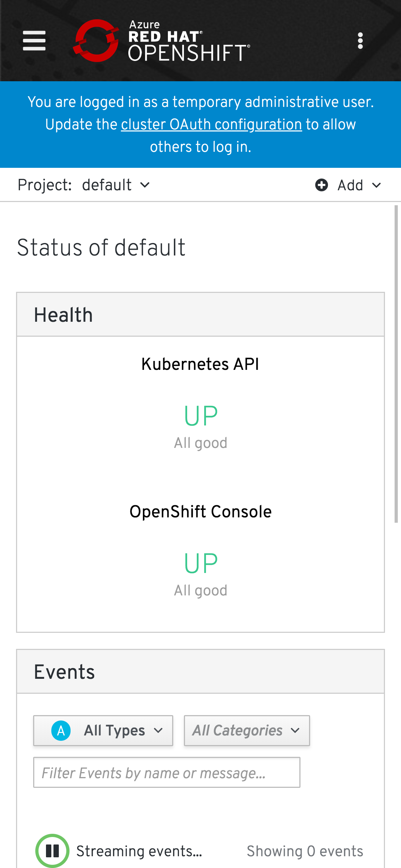
Task: Click the chevron next to the All Categories label
Action: point(295,730)
